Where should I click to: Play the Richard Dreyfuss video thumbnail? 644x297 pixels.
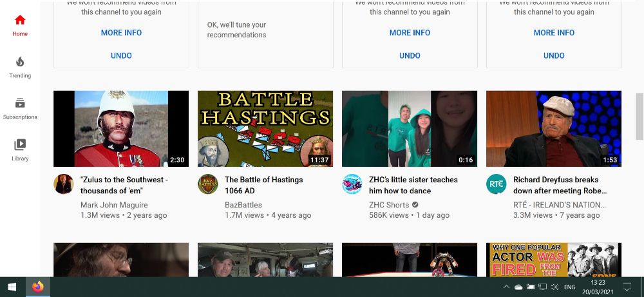point(554,129)
